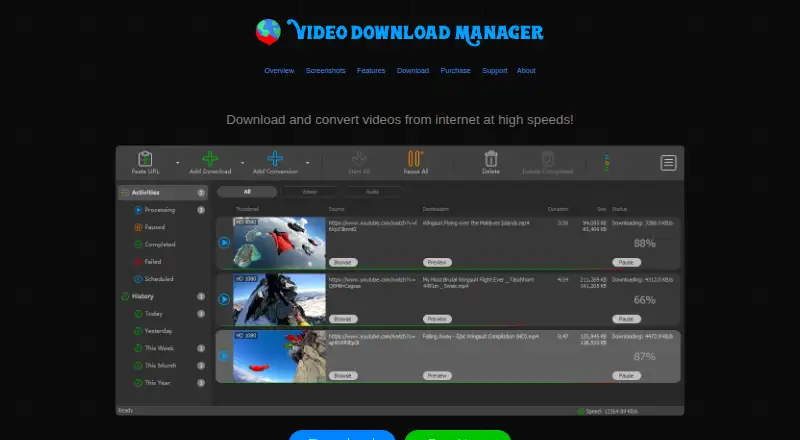
Task: Select Completed in the sidebar
Action: click(x=159, y=245)
